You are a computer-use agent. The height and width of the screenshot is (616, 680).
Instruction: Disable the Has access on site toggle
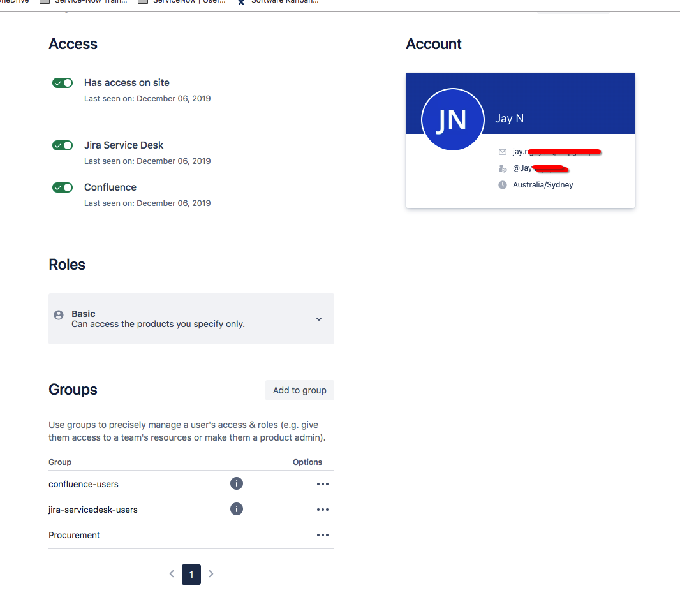click(x=62, y=83)
